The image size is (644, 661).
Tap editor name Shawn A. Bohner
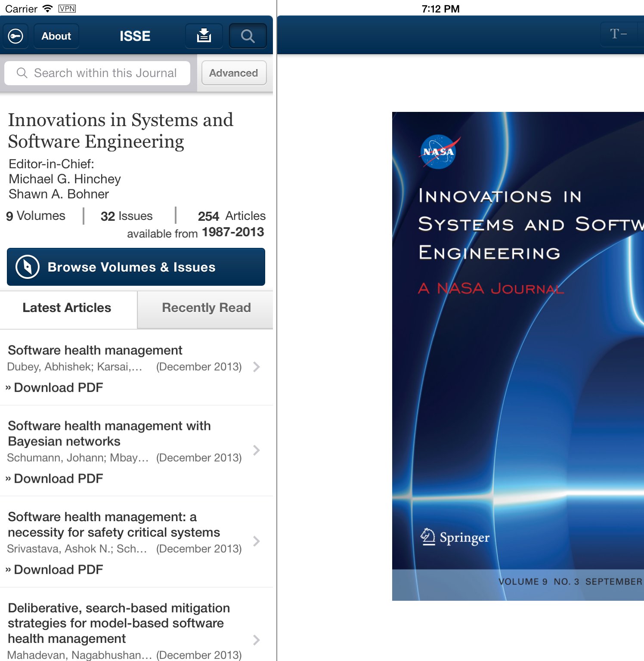59,194
